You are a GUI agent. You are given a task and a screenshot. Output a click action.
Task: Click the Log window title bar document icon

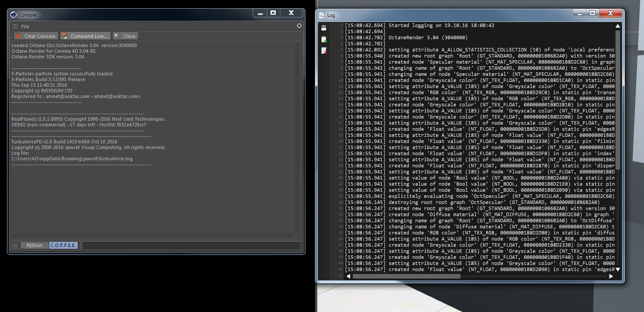[322, 15]
